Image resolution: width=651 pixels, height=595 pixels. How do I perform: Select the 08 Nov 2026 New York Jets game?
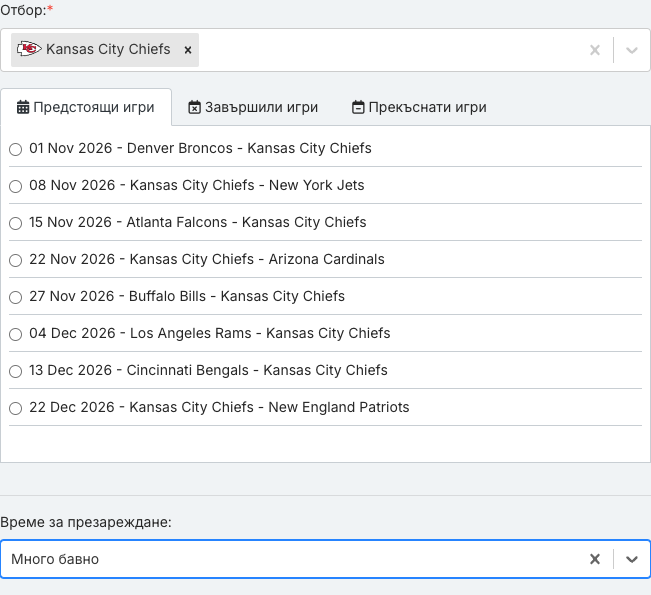coord(16,186)
